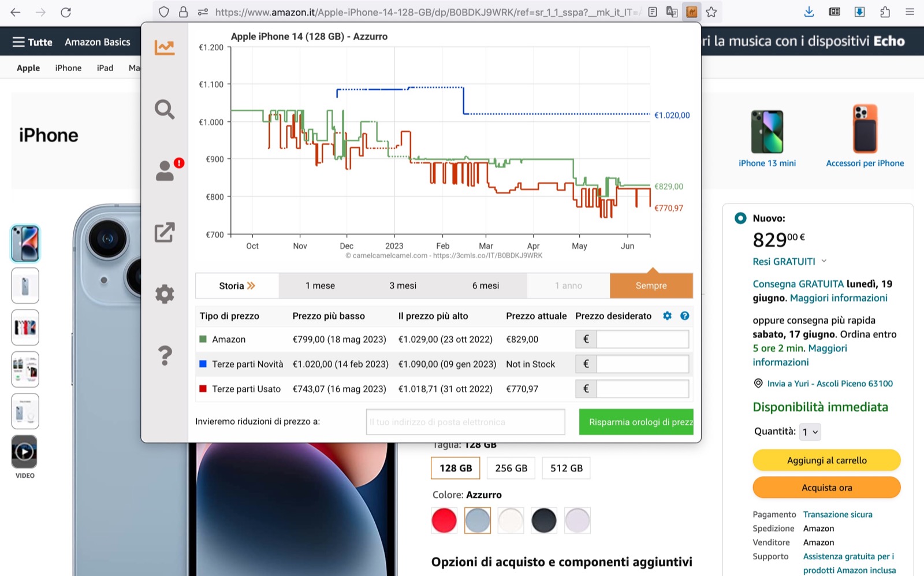Select the white color swatch
924x576 pixels.
pos(511,521)
